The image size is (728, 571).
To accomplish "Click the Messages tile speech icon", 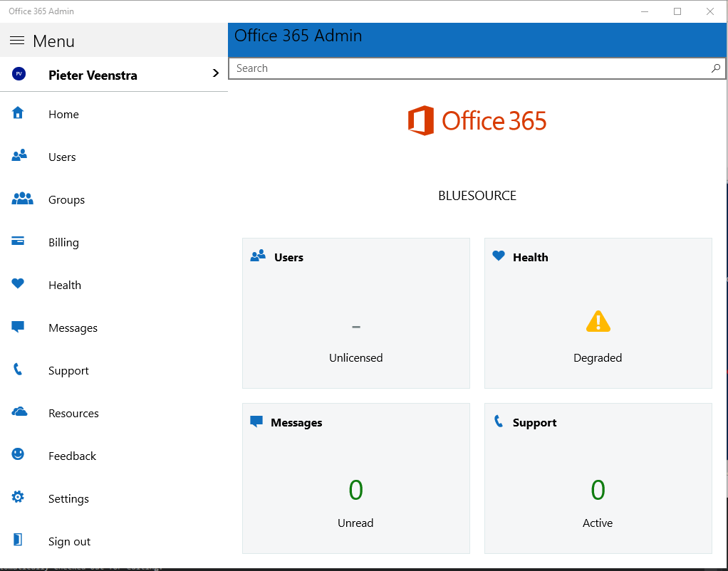I will (x=256, y=421).
